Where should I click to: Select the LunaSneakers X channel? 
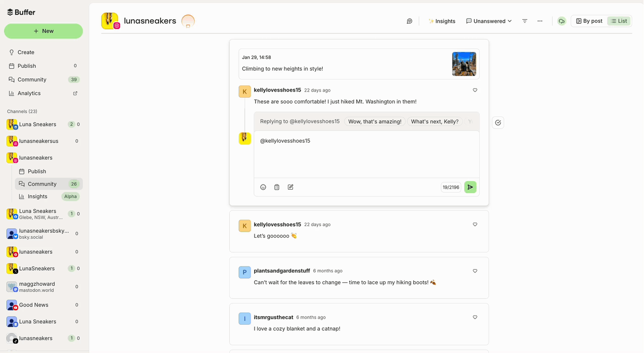(x=43, y=269)
